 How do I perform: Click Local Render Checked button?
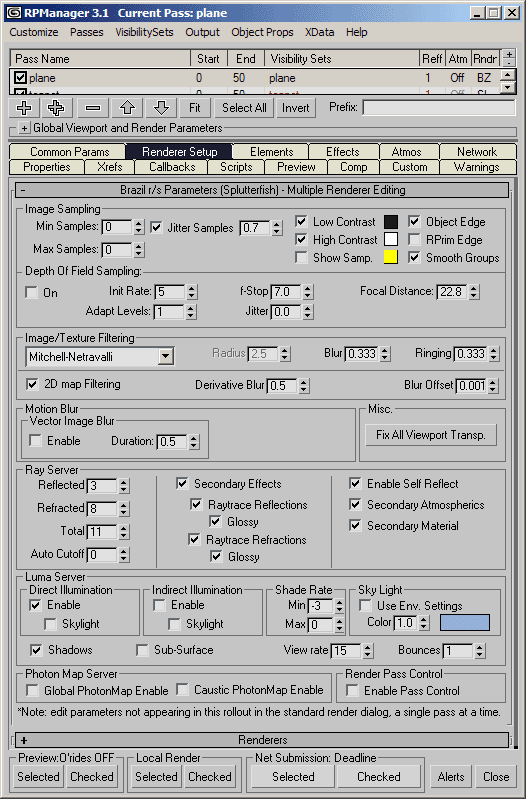click(209, 777)
